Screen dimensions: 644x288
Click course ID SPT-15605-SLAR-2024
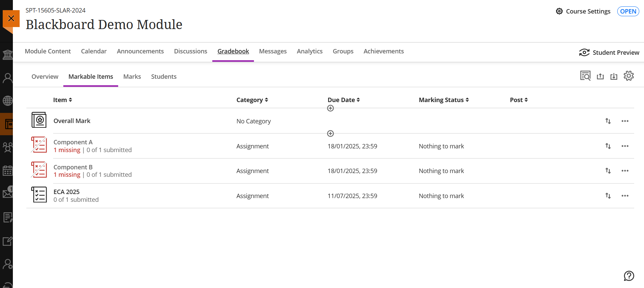56,10
